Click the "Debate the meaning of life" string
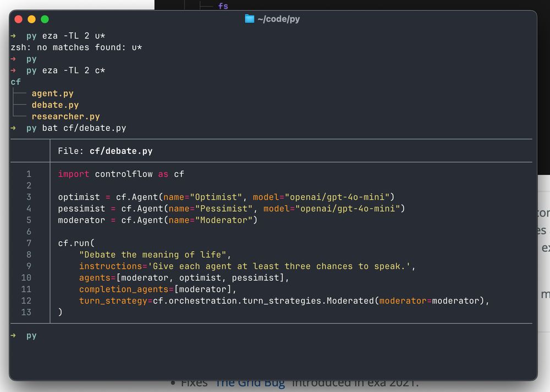The image size is (550, 392). click(x=152, y=255)
